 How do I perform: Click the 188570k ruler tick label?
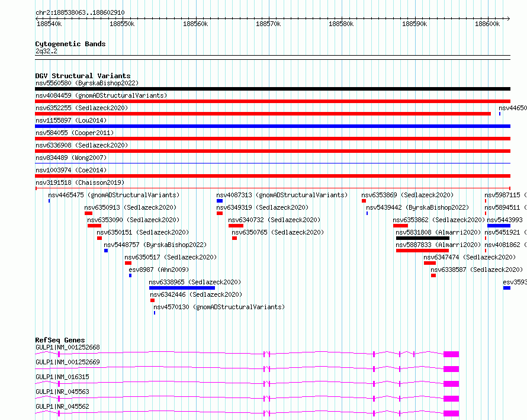(x=268, y=24)
